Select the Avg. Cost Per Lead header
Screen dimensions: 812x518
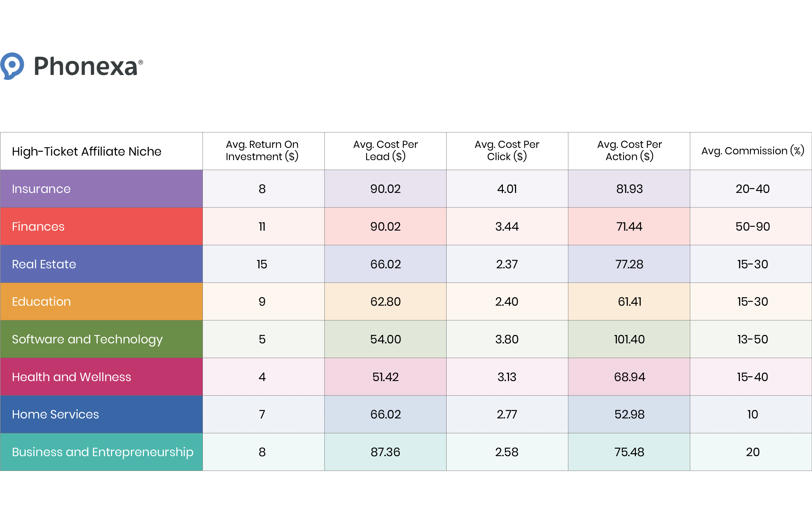point(385,150)
